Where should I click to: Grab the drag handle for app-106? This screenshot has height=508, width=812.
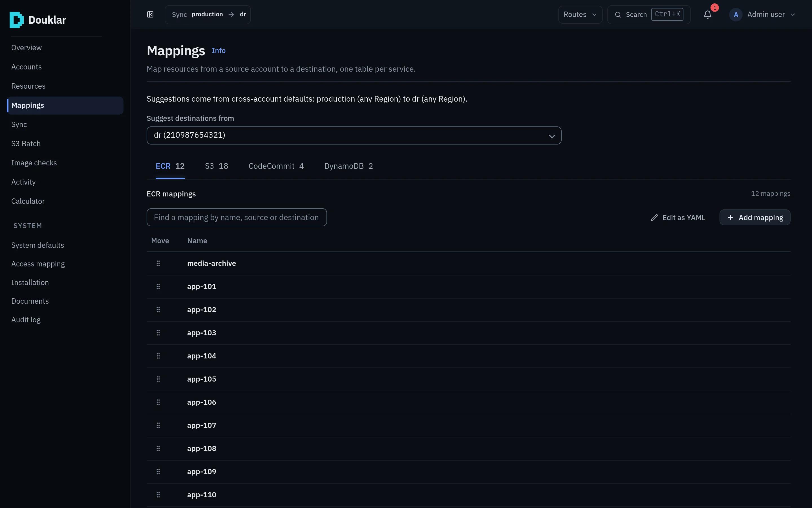tap(158, 402)
